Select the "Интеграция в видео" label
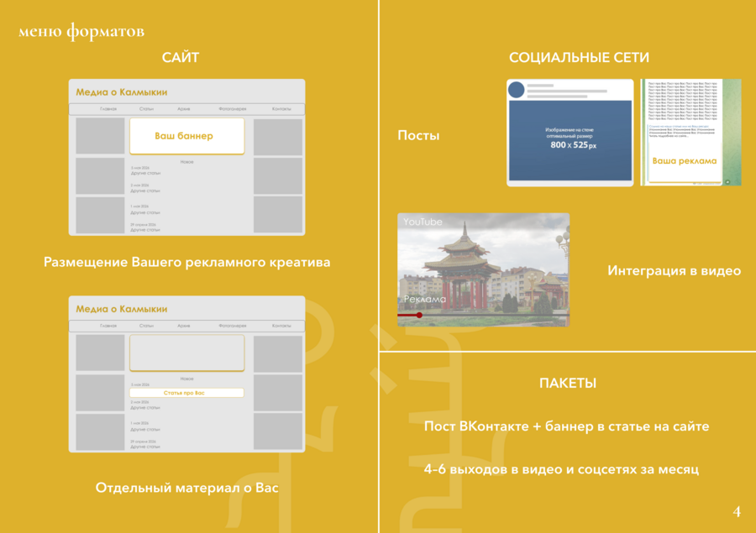Screen dimensions: 756x533 coord(674,271)
